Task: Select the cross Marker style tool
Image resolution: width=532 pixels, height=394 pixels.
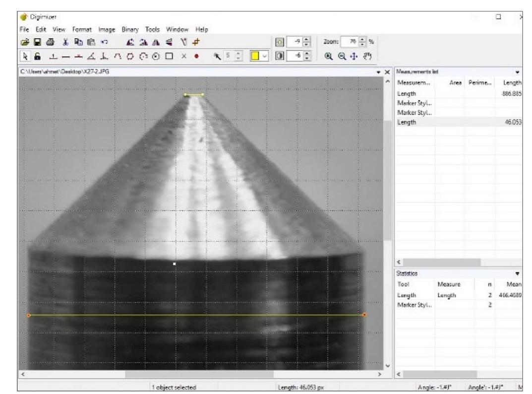Action: [184, 56]
